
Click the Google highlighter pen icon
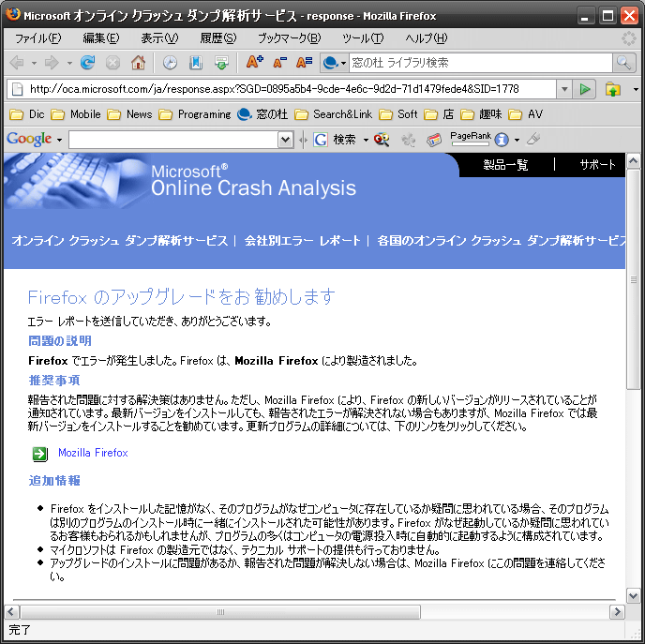coord(533,139)
